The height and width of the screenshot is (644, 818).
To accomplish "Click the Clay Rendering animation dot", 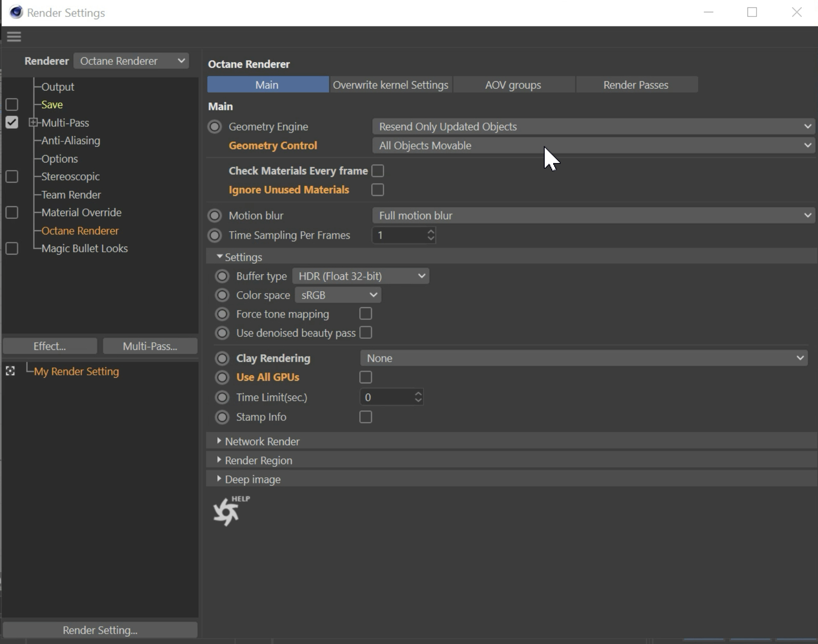I will click(x=222, y=358).
